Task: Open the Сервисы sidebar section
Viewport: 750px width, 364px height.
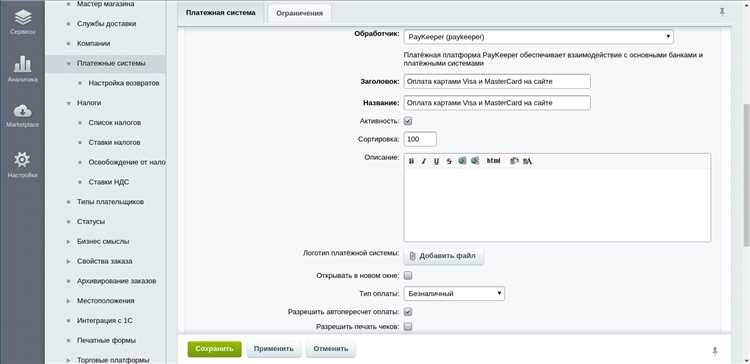Action: [x=22, y=22]
